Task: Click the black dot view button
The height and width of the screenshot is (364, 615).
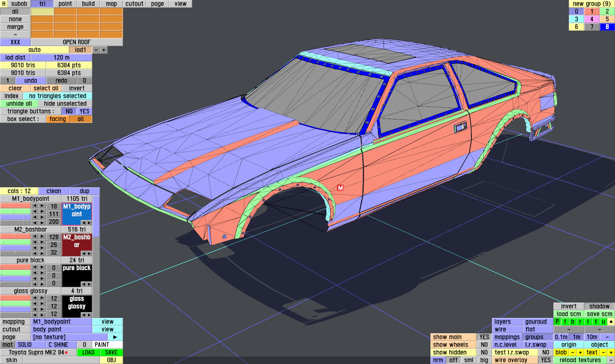Action: (x=611, y=322)
